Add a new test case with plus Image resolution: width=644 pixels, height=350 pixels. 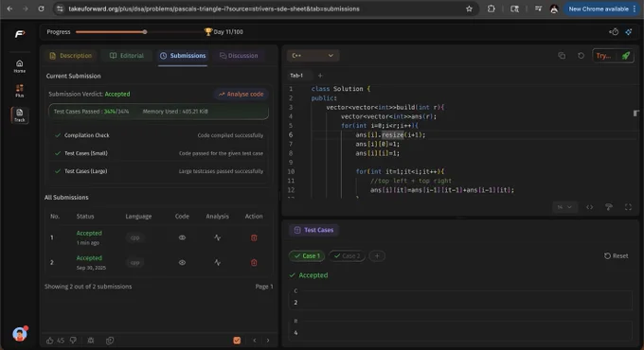(x=377, y=256)
